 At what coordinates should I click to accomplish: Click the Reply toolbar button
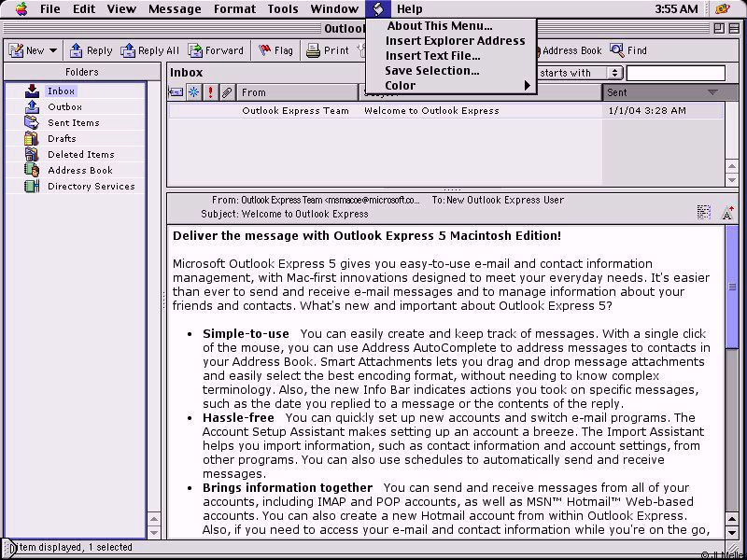[x=91, y=50]
